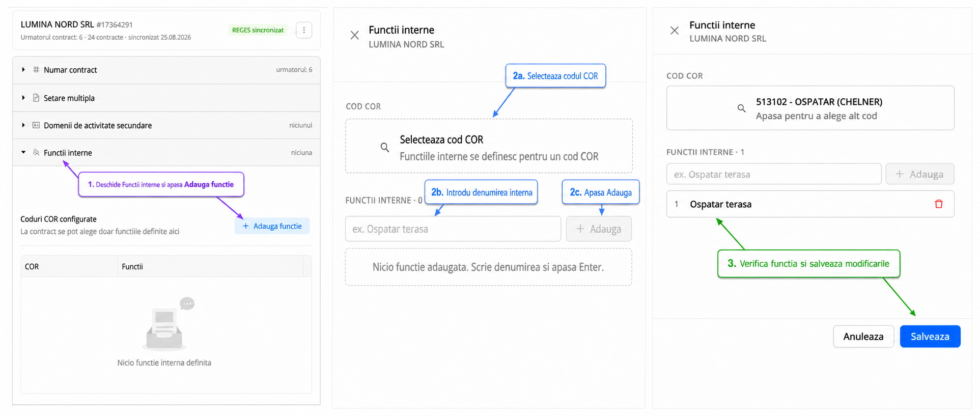Click the FUNCTII INTERNE · 1 label
The image size is (980, 416).
[705, 152]
